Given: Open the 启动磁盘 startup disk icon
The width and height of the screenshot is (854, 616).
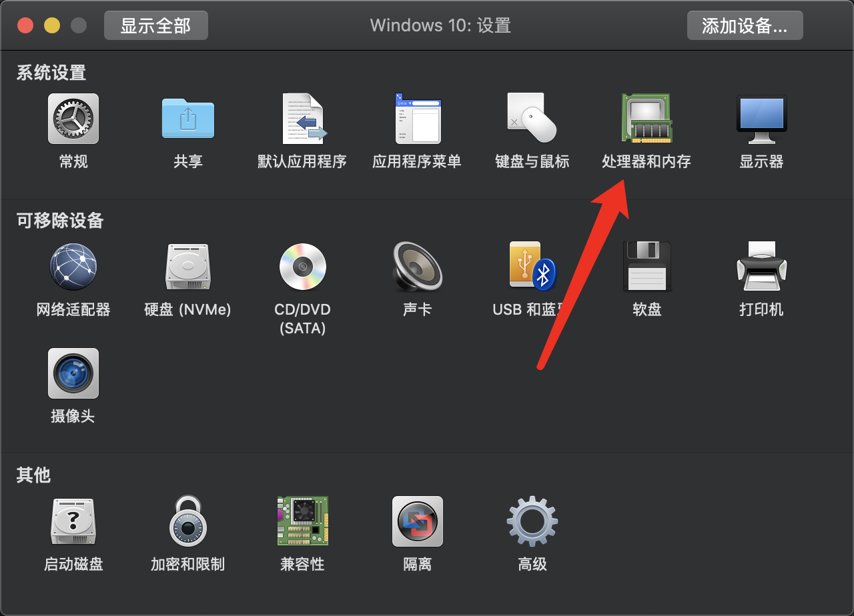Looking at the screenshot, I should (73, 521).
